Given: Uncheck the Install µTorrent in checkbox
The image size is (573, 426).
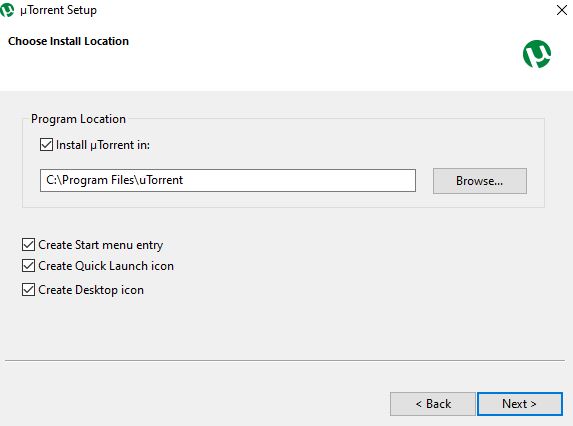Looking at the screenshot, I should (x=46, y=145).
